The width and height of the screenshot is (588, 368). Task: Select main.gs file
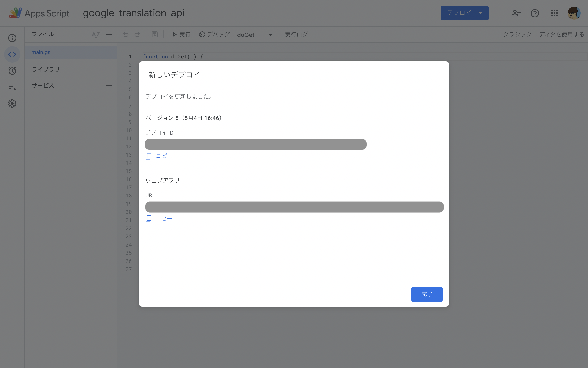pyautogui.click(x=71, y=52)
